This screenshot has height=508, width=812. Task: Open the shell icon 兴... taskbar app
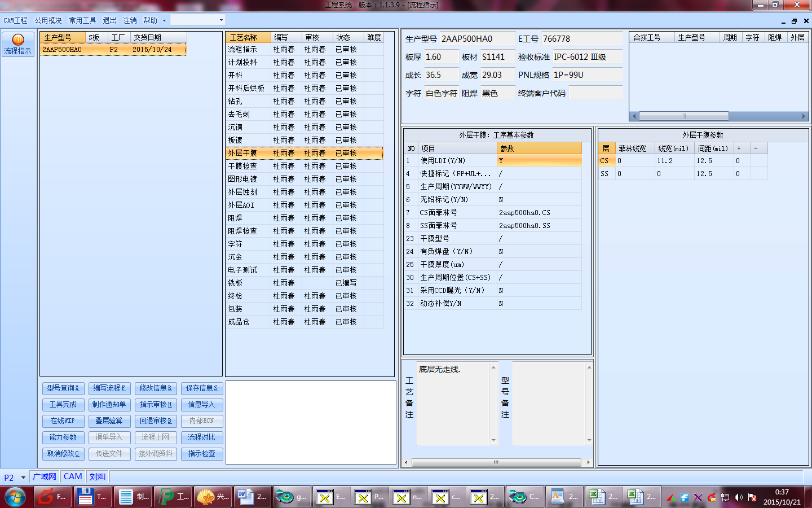[x=213, y=497]
